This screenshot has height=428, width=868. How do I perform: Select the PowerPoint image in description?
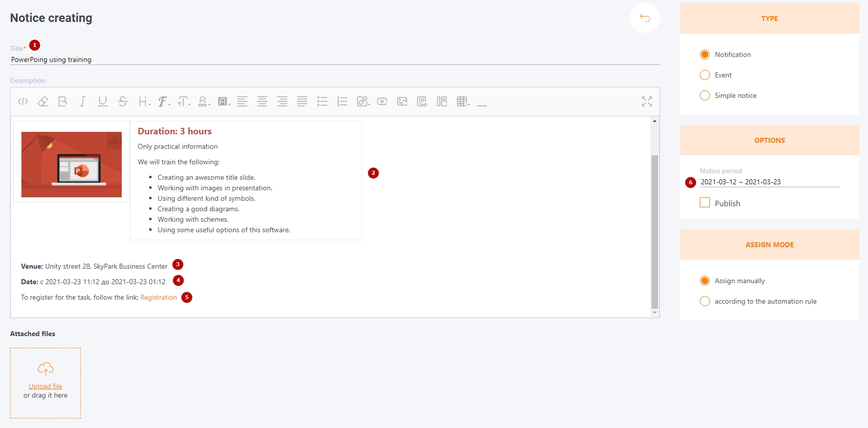coord(71,164)
